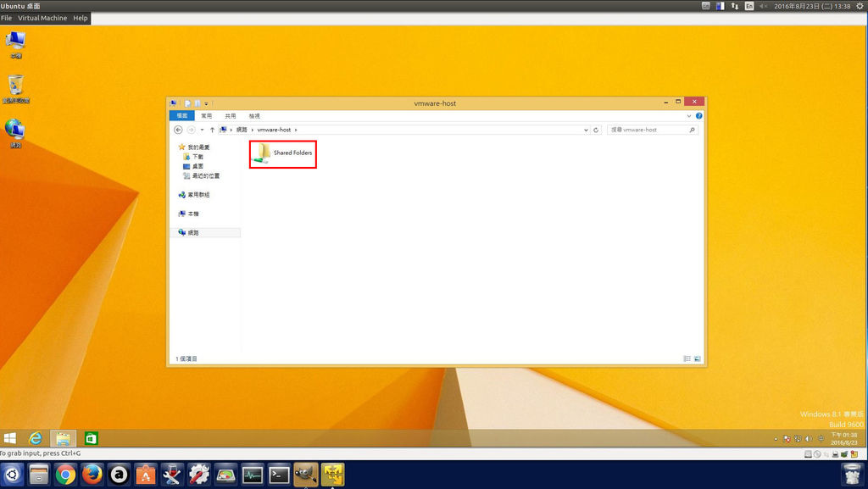This screenshot has width=868, height=489.
Task: Click vmware-host in the address breadcrumb
Action: 274,130
